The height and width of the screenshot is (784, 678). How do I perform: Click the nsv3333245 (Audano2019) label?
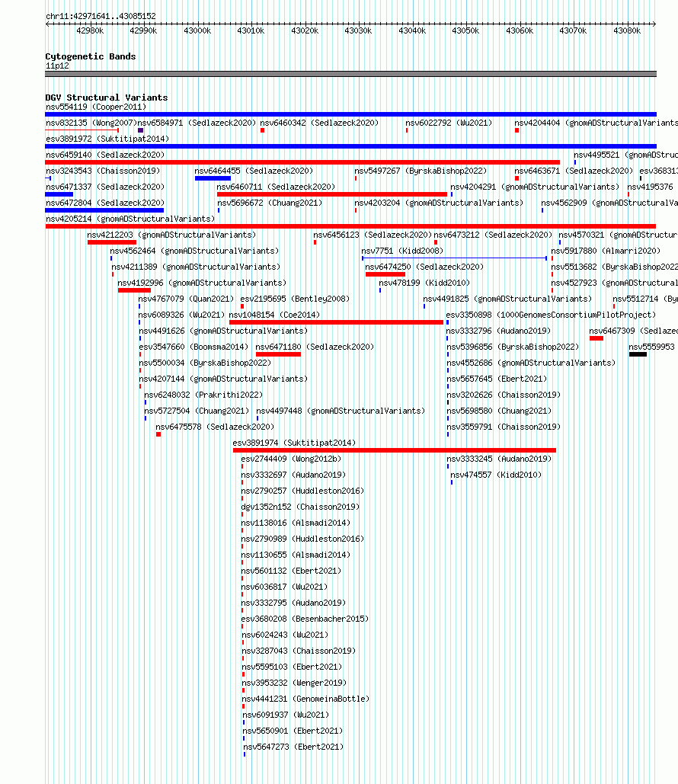coord(499,459)
